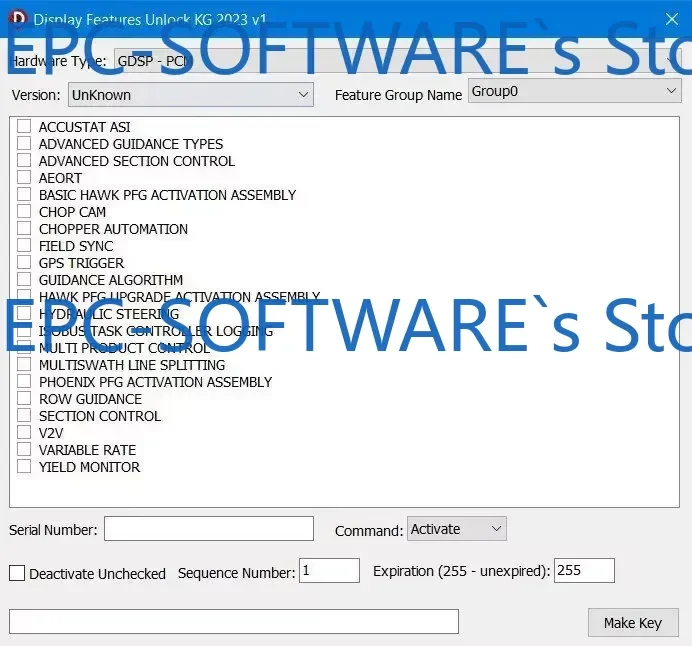Check the AEORT checkbox
This screenshot has height=646, width=692.
point(24,177)
